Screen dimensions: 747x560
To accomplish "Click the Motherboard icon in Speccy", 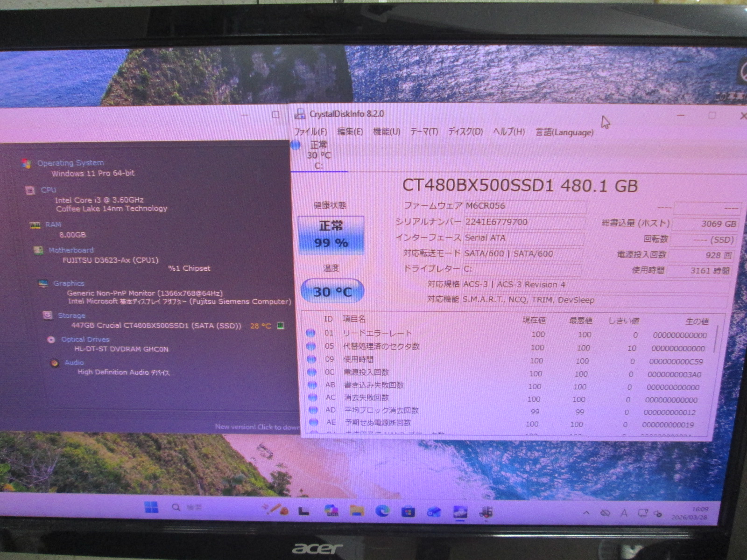I will click(39, 251).
